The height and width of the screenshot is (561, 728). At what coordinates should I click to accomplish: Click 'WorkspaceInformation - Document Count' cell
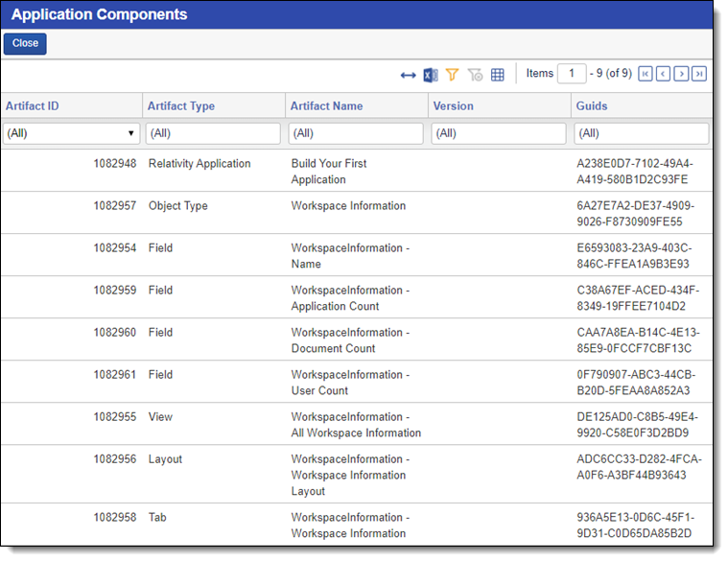pyautogui.click(x=350, y=340)
